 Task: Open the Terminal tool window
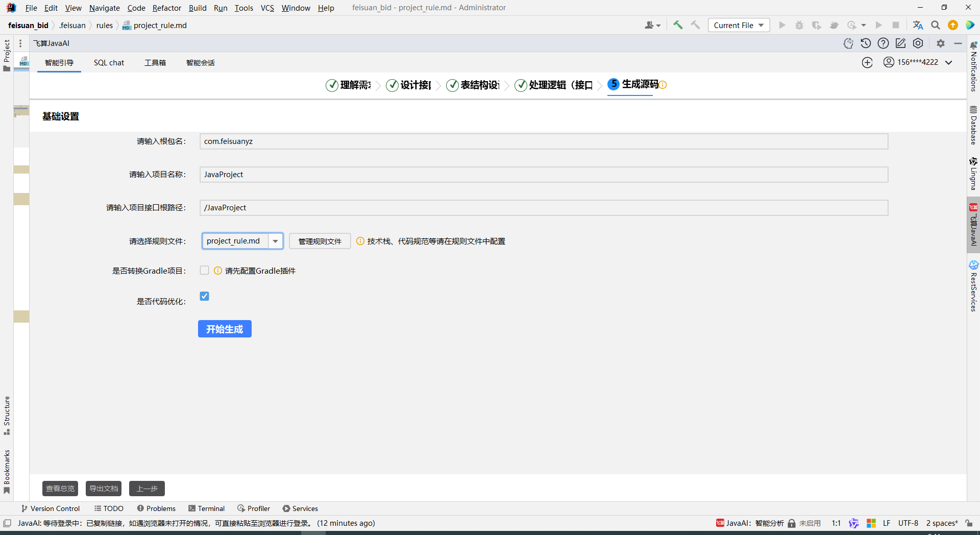pos(206,508)
